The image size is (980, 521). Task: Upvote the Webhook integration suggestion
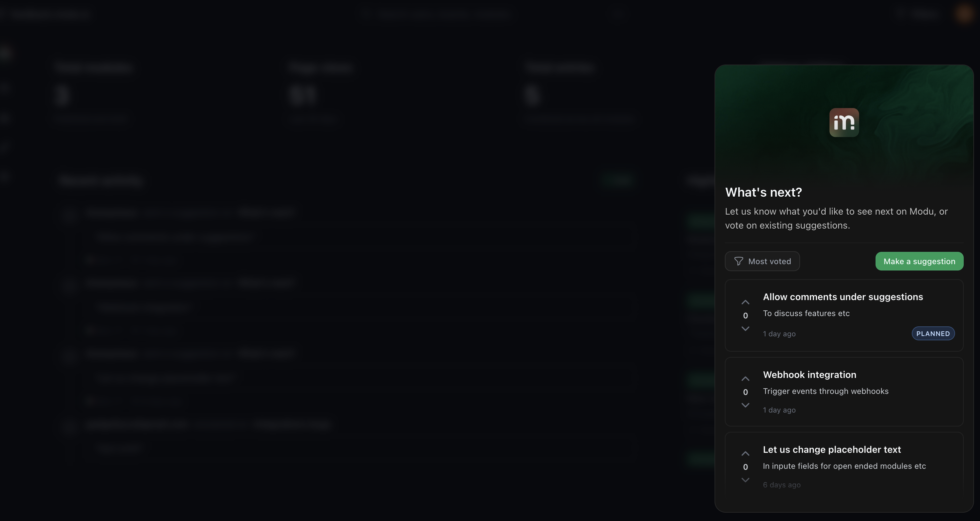tap(745, 379)
